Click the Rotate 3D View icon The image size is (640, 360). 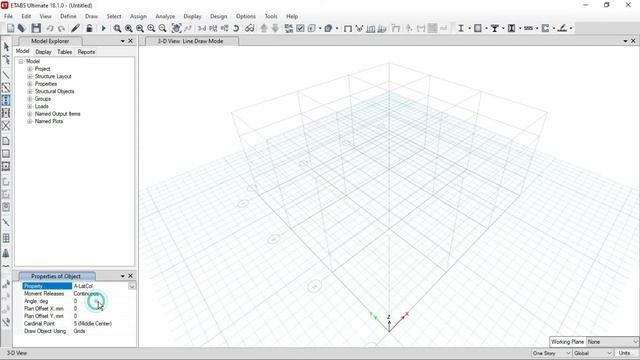(x=236, y=28)
